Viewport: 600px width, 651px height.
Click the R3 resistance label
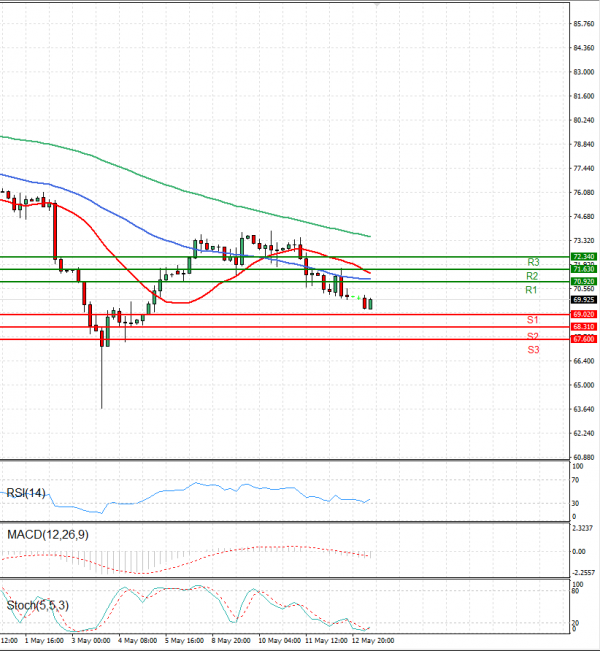pos(533,262)
